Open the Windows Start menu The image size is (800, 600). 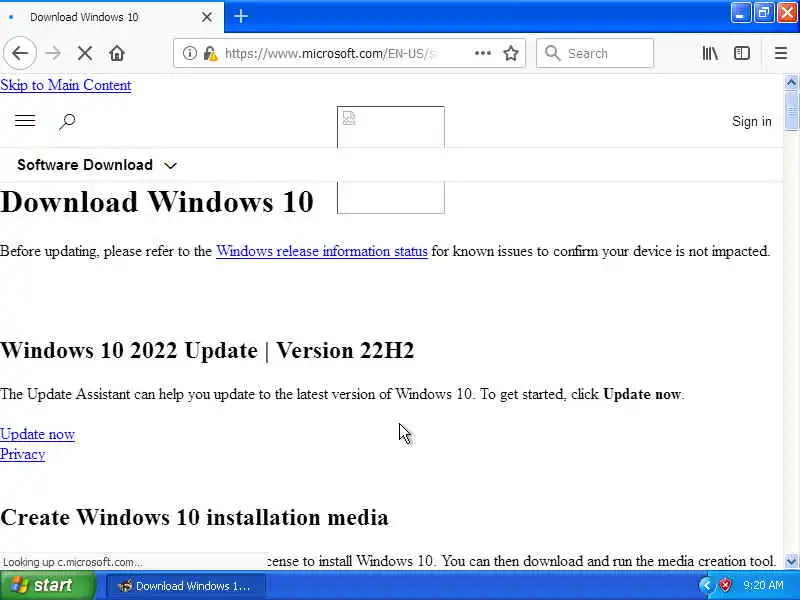[x=48, y=585]
